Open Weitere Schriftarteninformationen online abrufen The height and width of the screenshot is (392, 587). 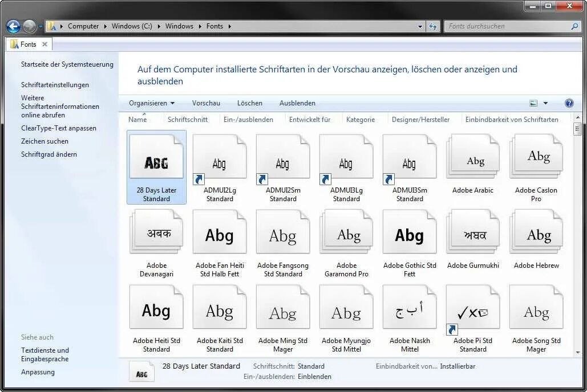60,106
